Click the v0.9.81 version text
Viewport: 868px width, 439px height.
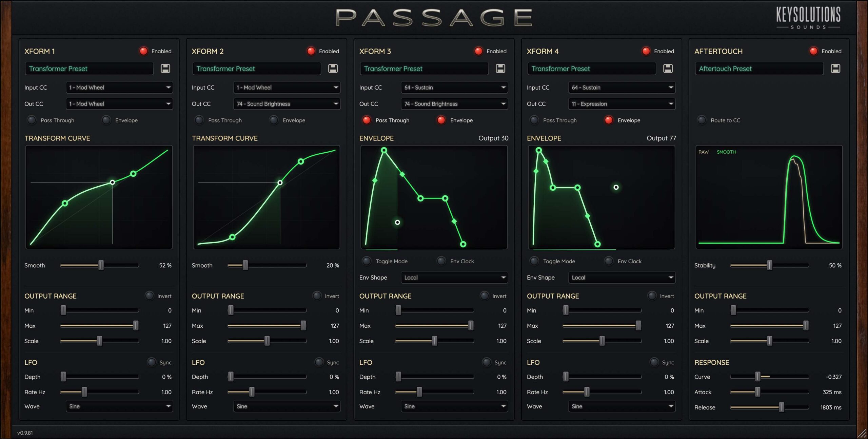[x=25, y=433]
